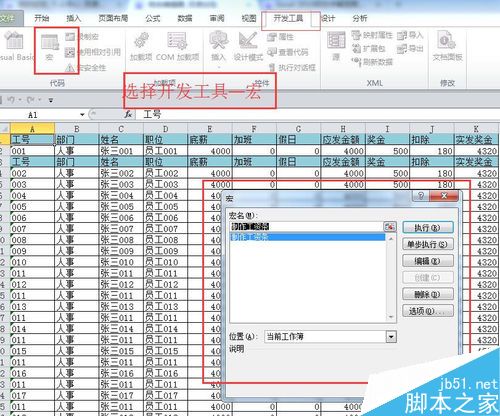This screenshot has height=416, width=500.
Task: Expand the macro location (位置) dropdown
Action: point(391,337)
